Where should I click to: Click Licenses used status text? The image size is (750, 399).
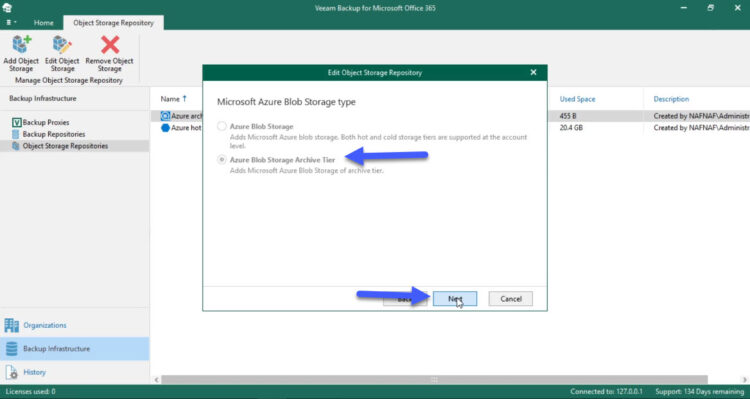tap(31, 391)
